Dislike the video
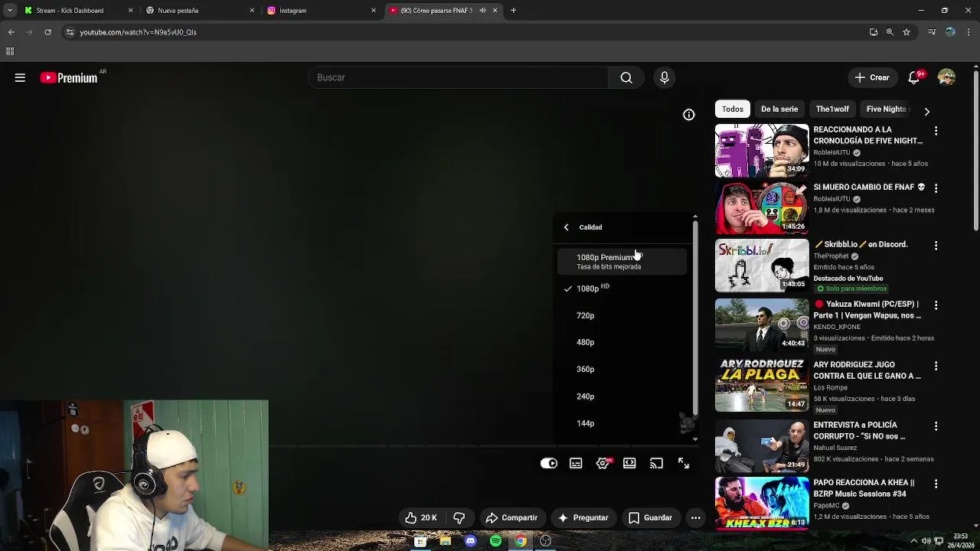Image resolution: width=980 pixels, height=551 pixels. (459, 517)
